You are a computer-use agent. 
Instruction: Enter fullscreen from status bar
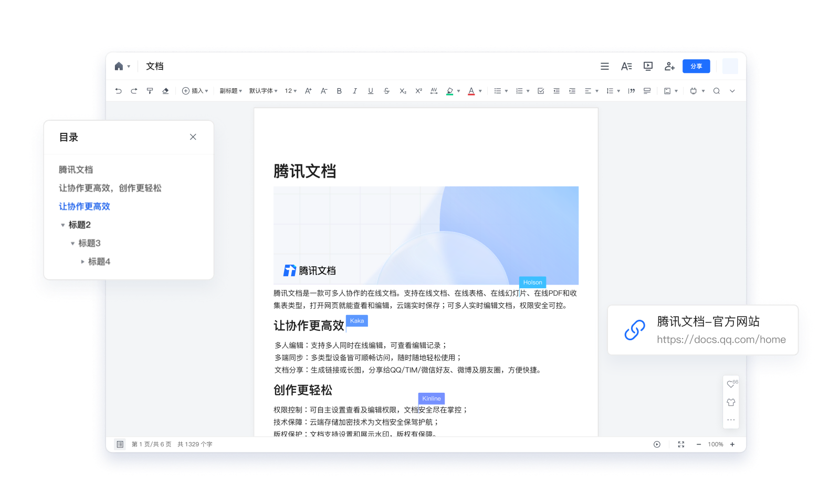pos(681,444)
